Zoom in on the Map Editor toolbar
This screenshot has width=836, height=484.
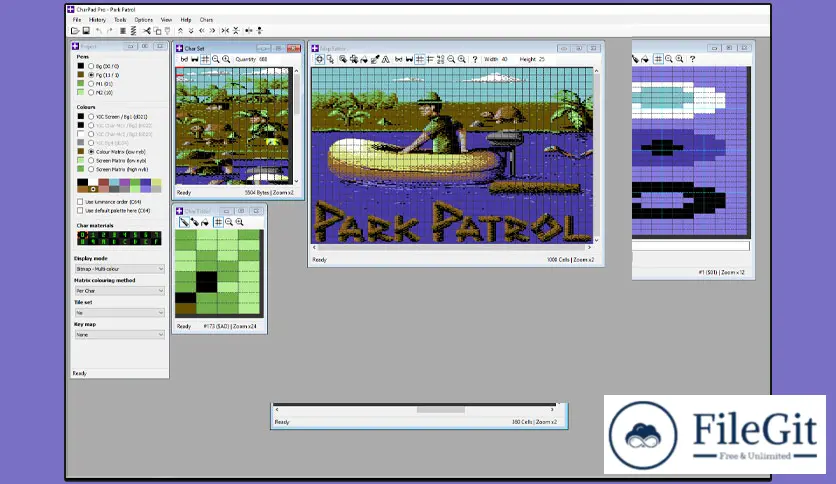pyautogui.click(x=462, y=59)
